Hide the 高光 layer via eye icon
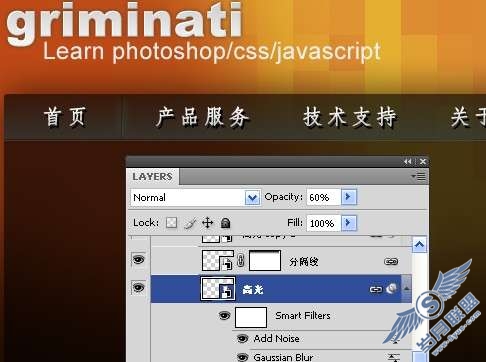486x362 pixels. tap(138, 287)
